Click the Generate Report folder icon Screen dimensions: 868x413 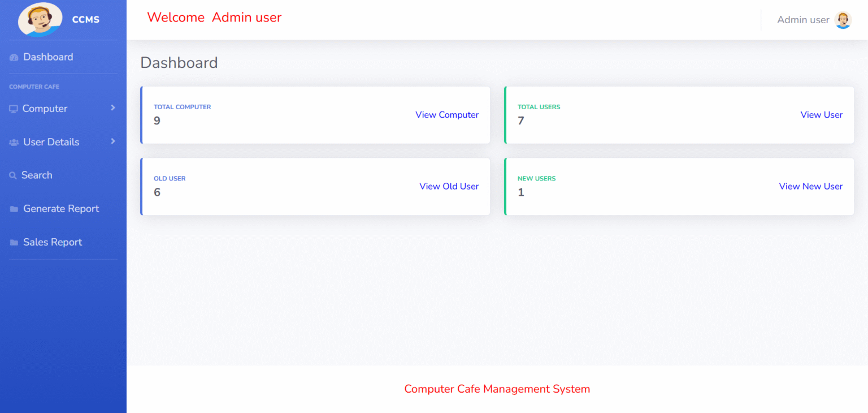click(x=13, y=209)
